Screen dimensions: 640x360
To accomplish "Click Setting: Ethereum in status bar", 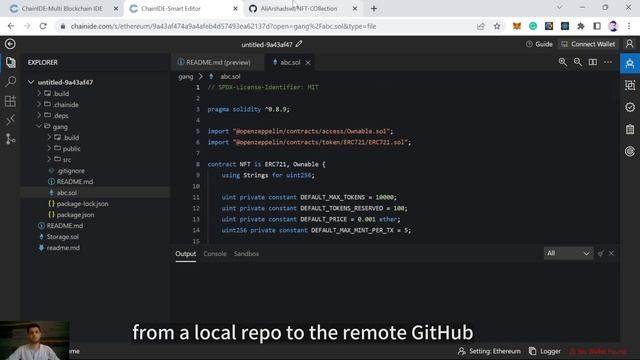I will tap(489, 351).
